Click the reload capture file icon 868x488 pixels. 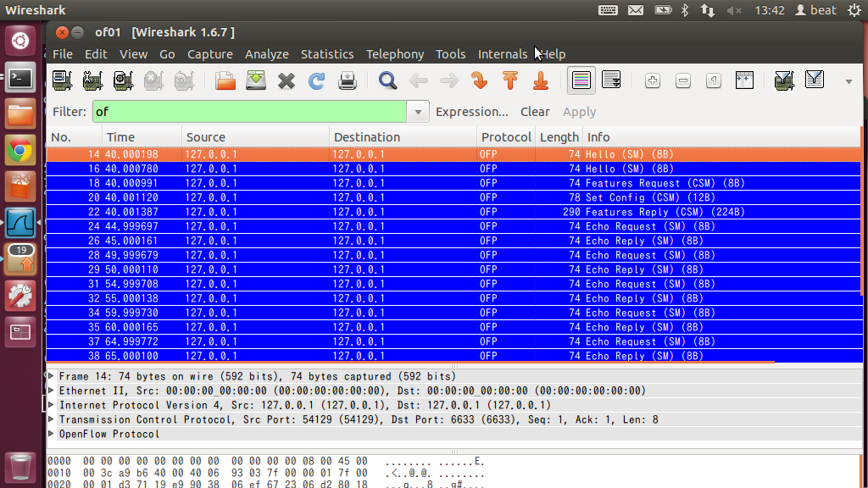316,80
